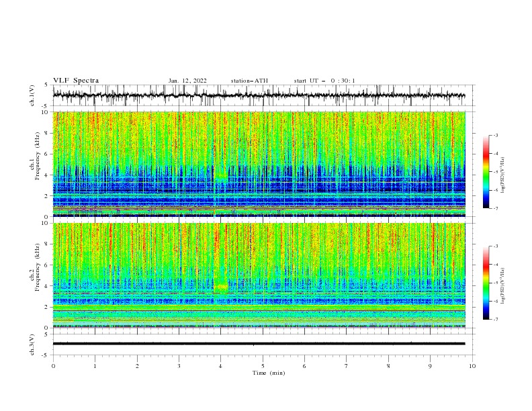Click the "10" kHz tick on ch.2 frequency axis
Screen dimensions: 532x411
(x=46, y=223)
